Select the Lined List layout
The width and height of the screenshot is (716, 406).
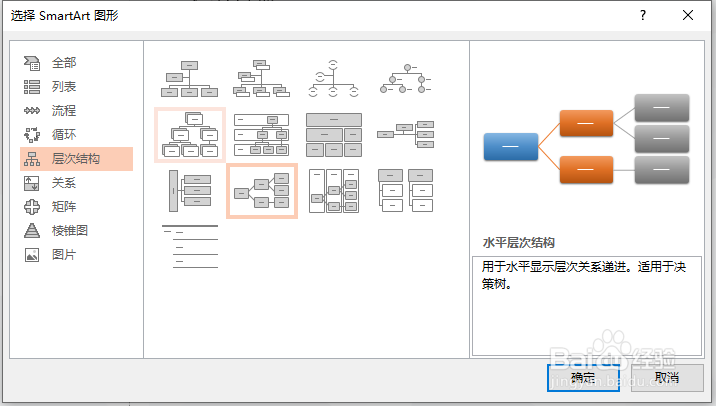click(x=190, y=246)
